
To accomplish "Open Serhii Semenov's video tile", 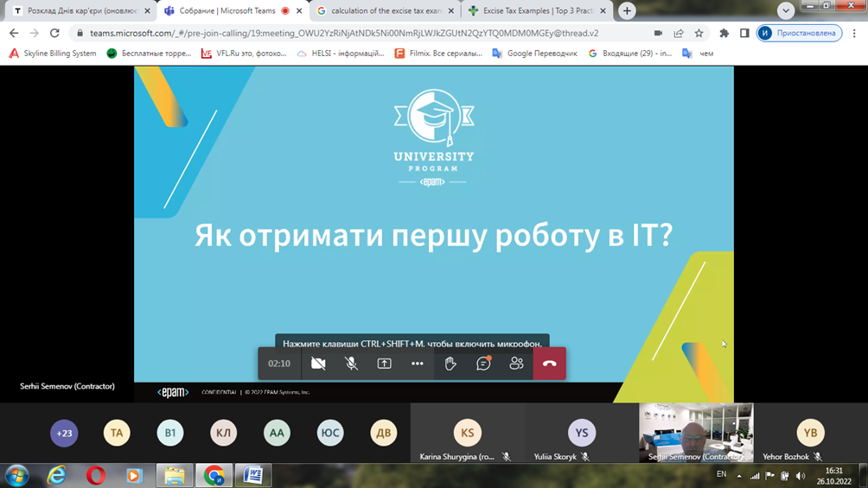I will coord(696,433).
